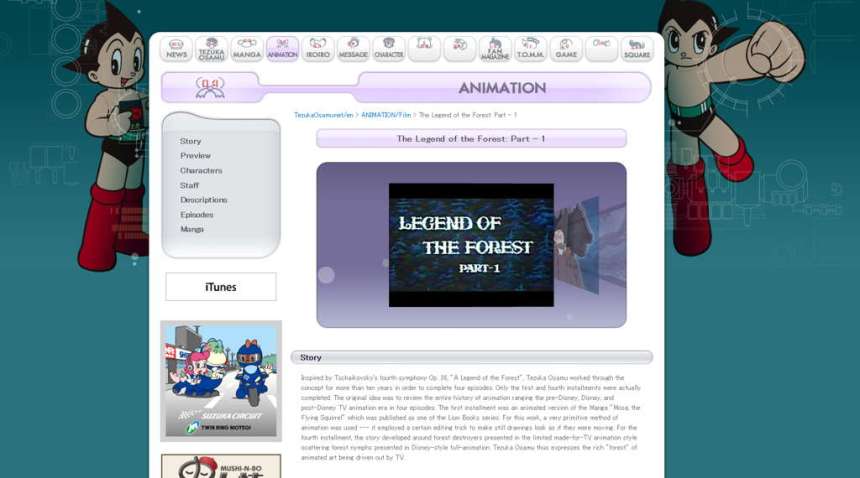860x478 pixels.
Task: Jump to Story in the sidebar
Action: pyautogui.click(x=190, y=141)
